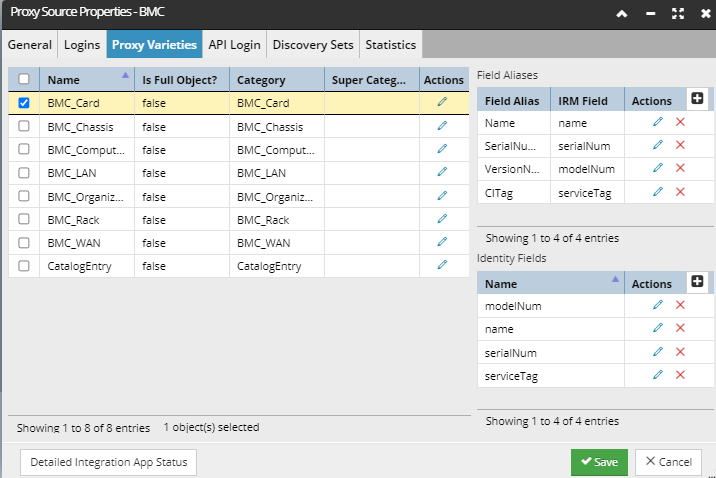Screen dimensions: 716x478
Task: Edit the BMC_WAN proxy variety
Action: point(442,242)
